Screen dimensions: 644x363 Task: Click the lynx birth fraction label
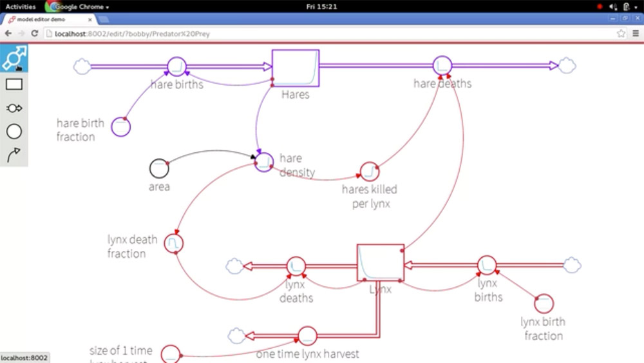pos(543,328)
